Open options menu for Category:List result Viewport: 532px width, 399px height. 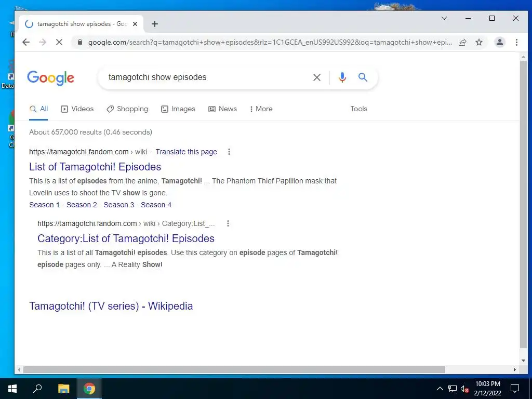[x=228, y=223]
